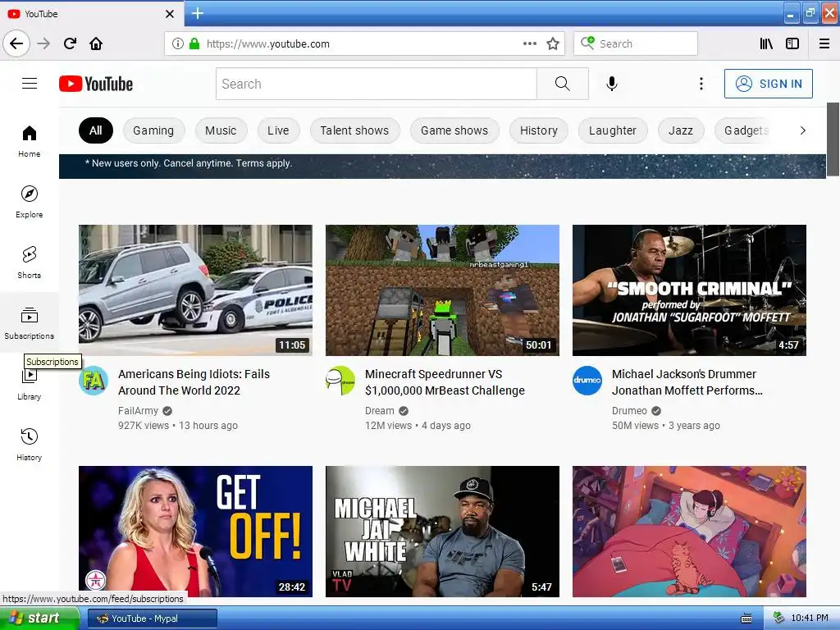
Task: Show more chips with right chevron
Action: pyautogui.click(x=802, y=130)
